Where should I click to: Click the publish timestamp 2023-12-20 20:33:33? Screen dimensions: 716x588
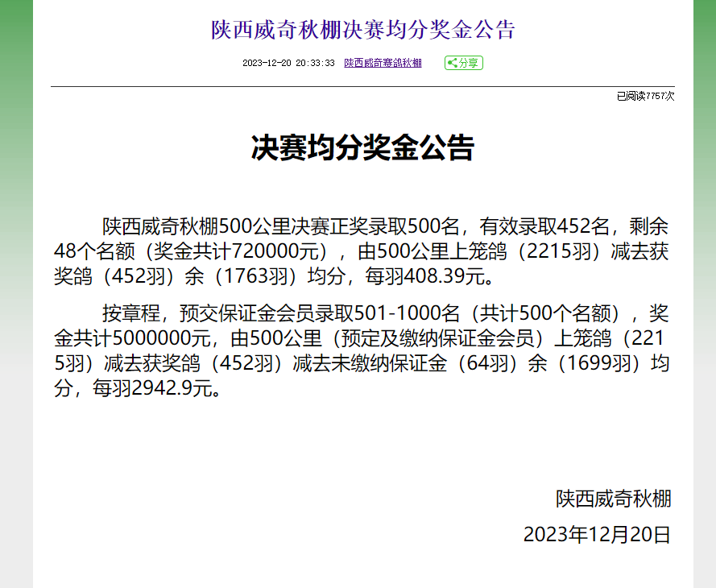pyautogui.click(x=288, y=63)
